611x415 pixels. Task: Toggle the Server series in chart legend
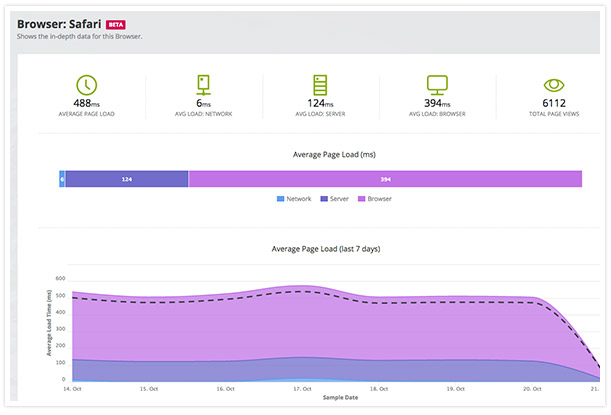point(334,199)
